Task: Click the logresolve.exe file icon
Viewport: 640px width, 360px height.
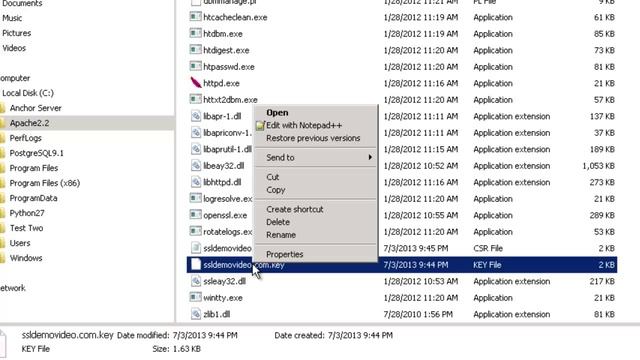Action: 196,198
